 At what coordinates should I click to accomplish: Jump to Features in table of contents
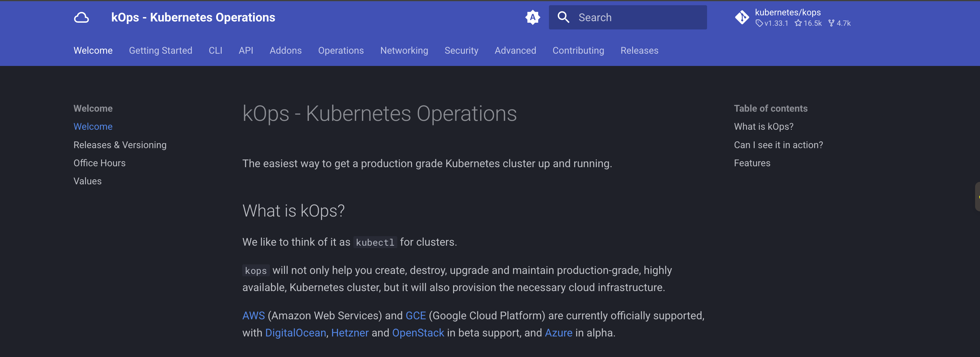coord(752,163)
